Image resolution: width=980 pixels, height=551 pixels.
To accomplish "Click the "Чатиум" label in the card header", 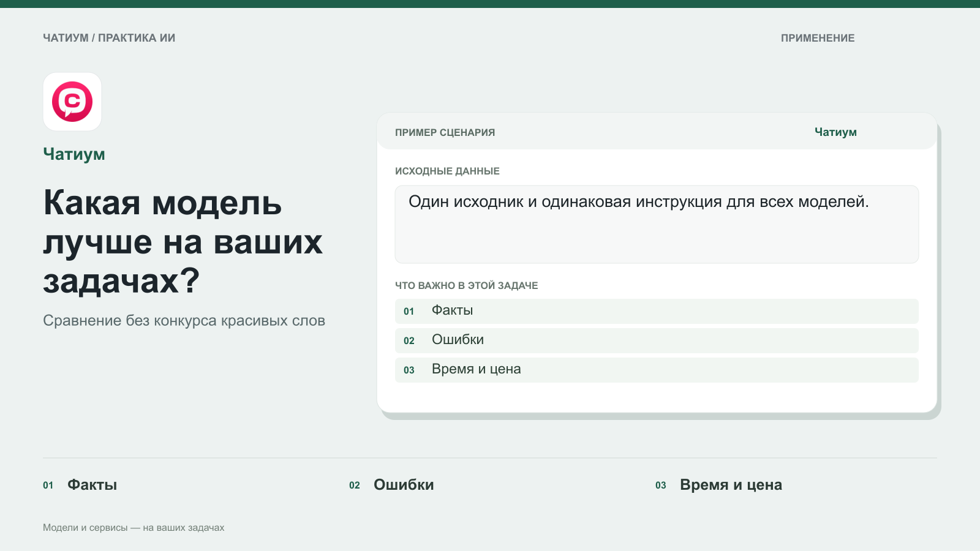I will tap(835, 132).
